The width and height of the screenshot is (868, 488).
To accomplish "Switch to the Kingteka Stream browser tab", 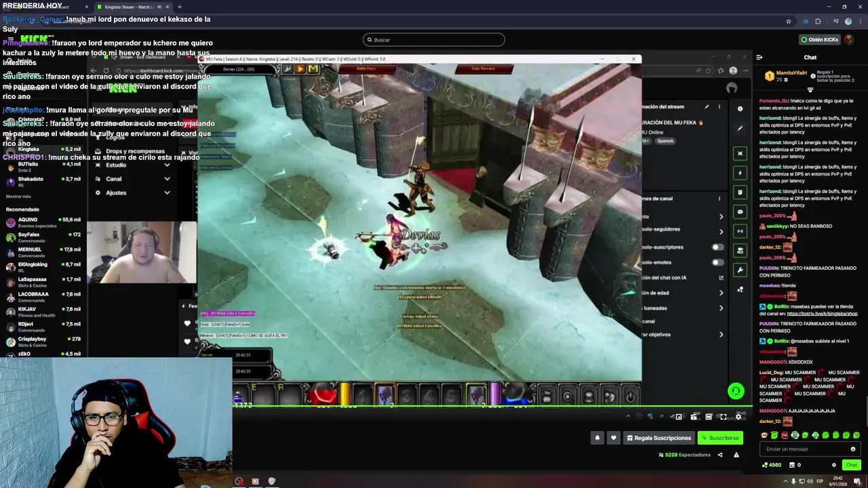I will click(x=130, y=7).
